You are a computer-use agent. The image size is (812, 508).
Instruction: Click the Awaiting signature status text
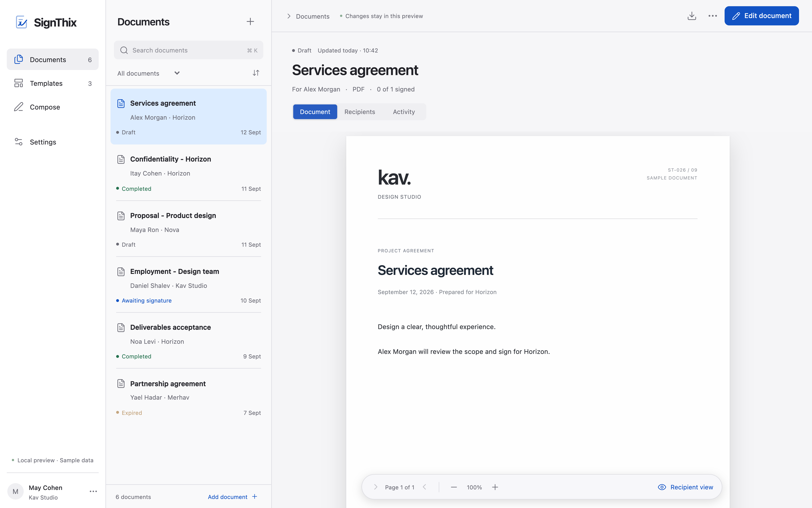147,301
